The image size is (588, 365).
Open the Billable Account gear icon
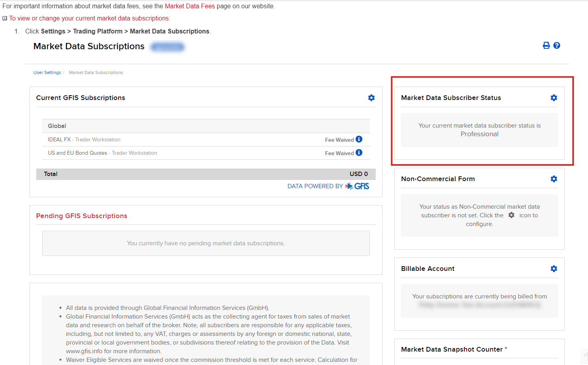pyautogui.click(x=554, y=269)
